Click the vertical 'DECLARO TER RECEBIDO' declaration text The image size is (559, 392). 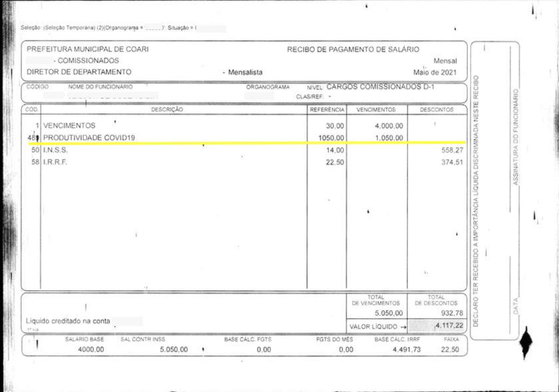(476, 201)
